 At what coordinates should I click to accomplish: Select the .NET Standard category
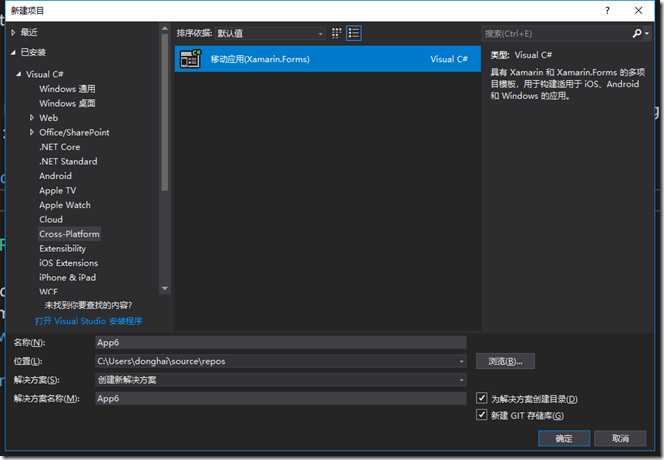68,161
